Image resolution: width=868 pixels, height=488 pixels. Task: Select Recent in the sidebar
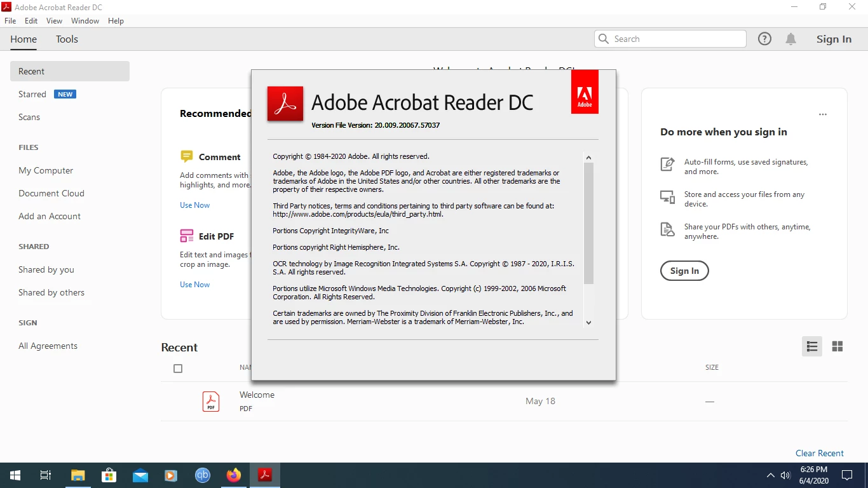pos(70,71)
